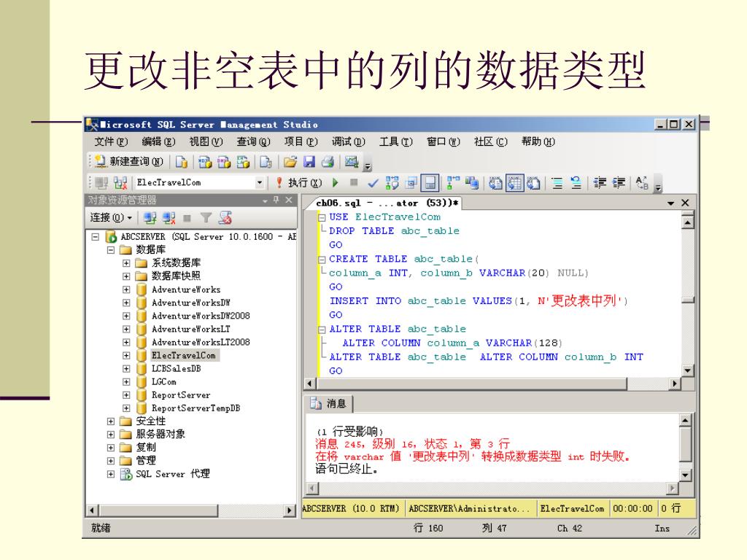Collapse the 数据库 folder node

(111, 249)
